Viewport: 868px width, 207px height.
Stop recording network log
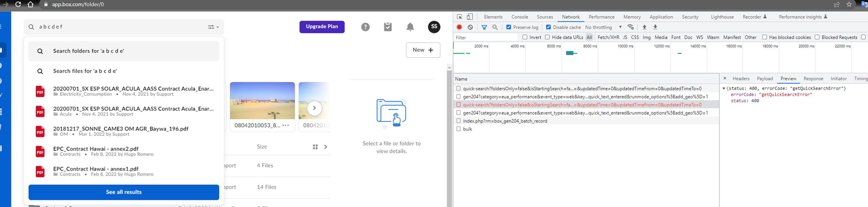coord(459,27)
